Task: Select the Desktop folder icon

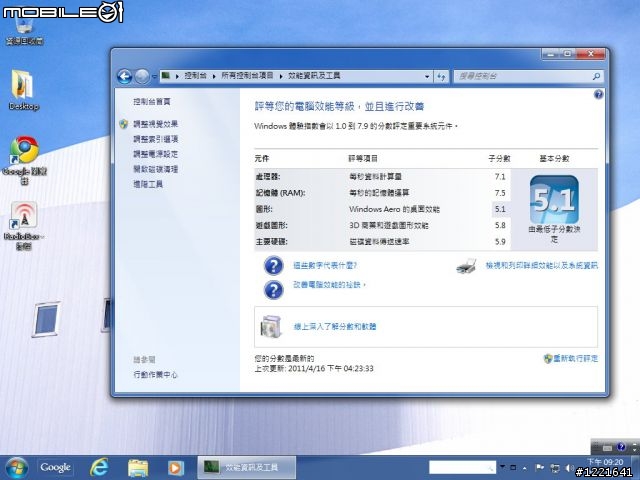Action: pyautogui.click(x=24, y=90)
